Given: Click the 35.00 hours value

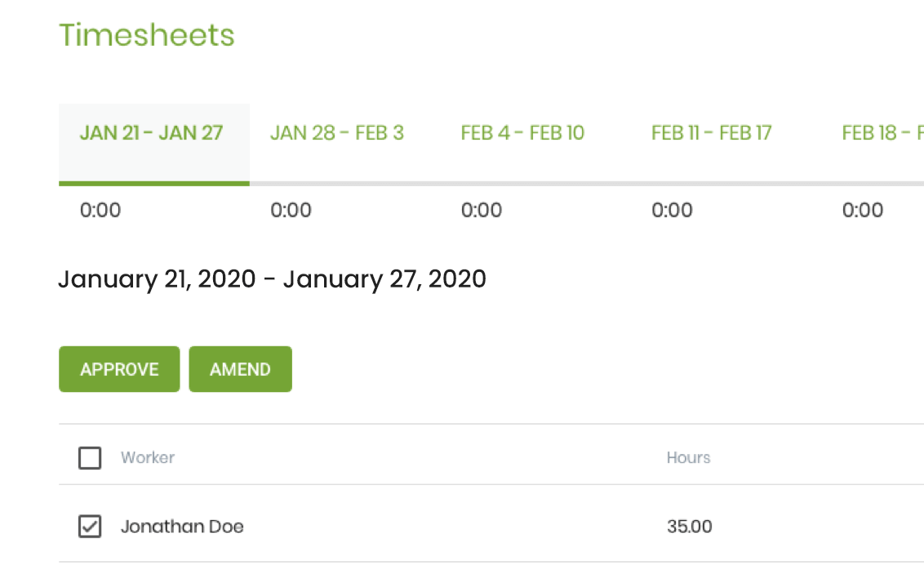Looking at the screenshot, I should point(690,526).
